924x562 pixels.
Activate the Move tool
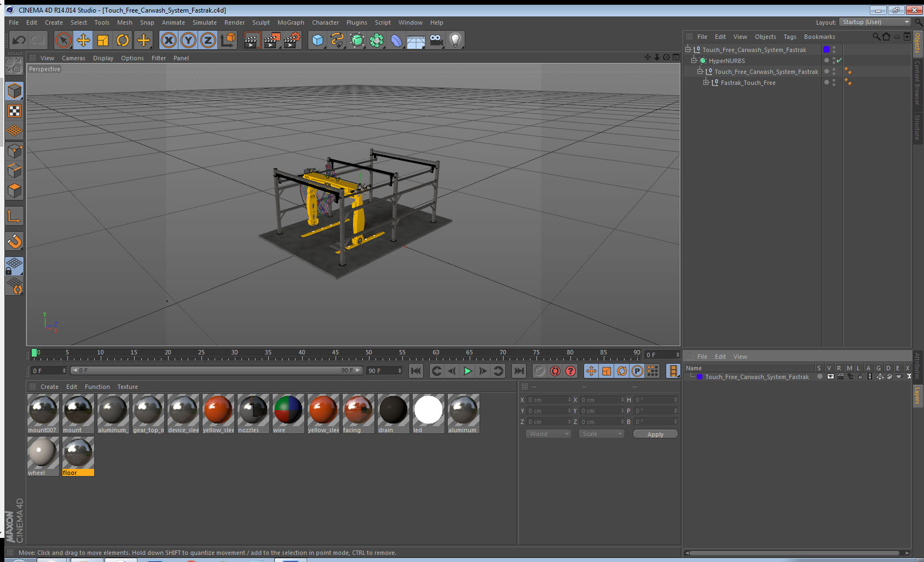click(x=83, y=40)
